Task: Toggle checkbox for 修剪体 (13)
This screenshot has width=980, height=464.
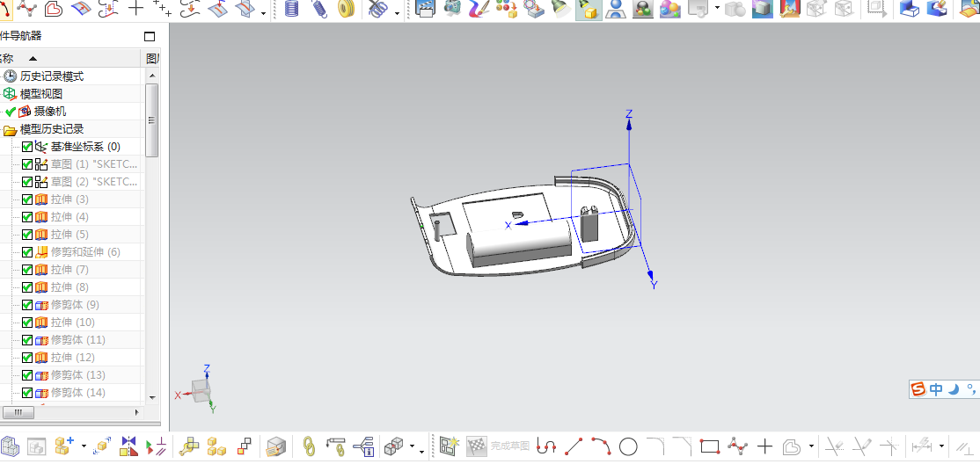Action: pos(27,375)
